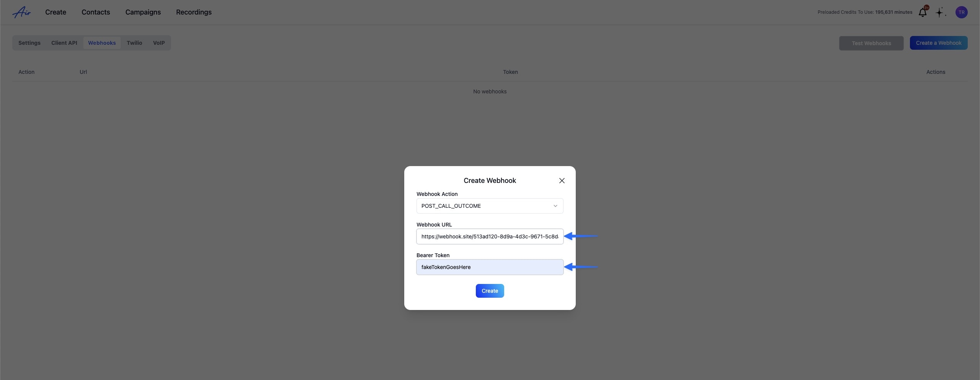The image size is (980, 380).
Task: Dismiss the Create Webhook dialog
Action: 562,180
